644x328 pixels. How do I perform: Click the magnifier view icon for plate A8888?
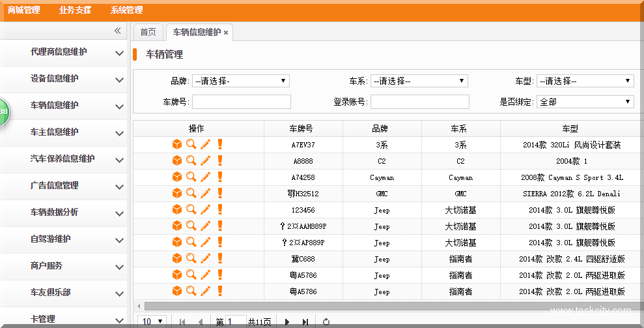[x=191, y=160]
